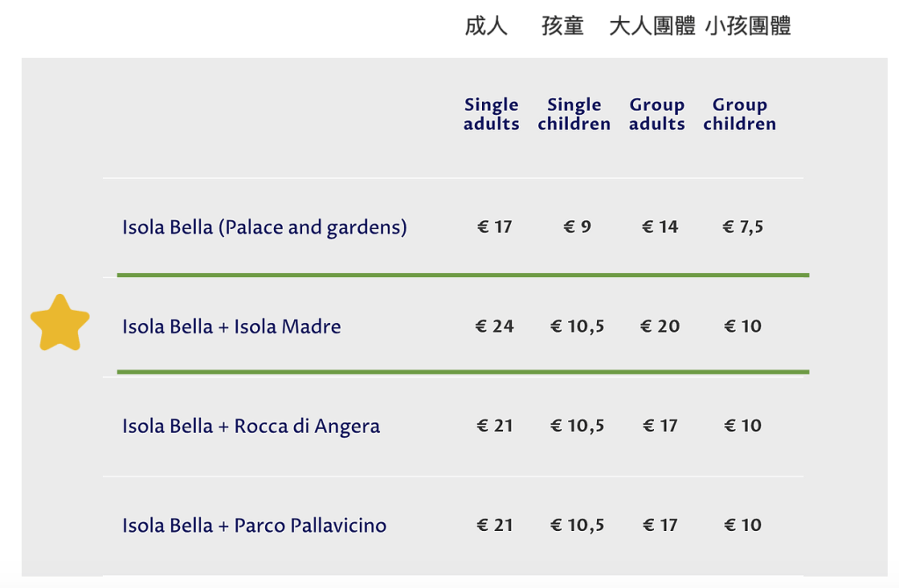Select the Single children column header

[x=574, y=114]
